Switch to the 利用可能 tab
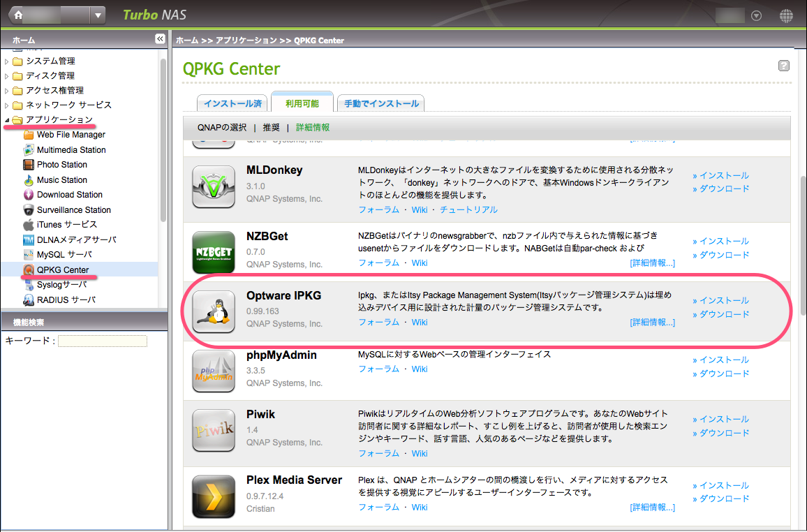807x532 pixels. [302, 103]
